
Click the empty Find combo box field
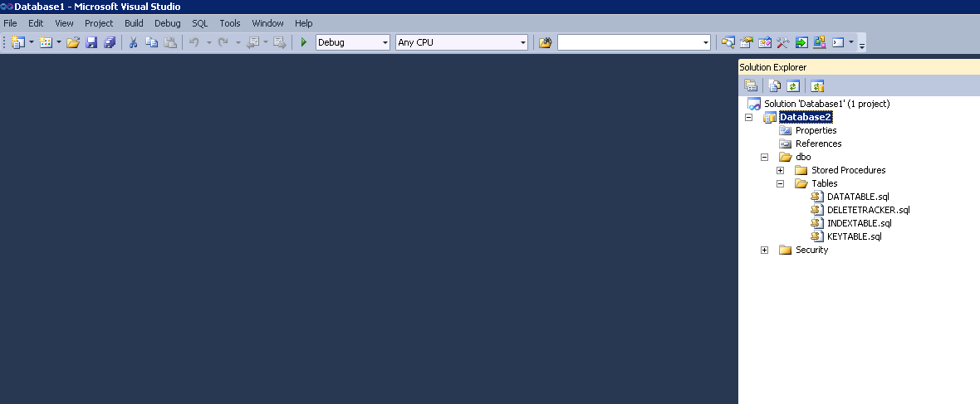coord(630,42)
